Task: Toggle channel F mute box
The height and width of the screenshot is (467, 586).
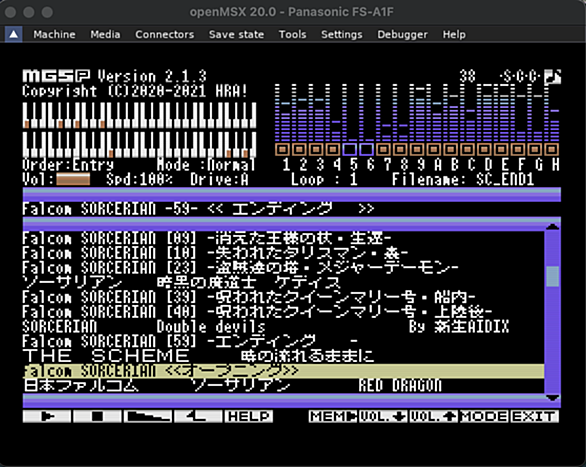Action: coord(518,149)
